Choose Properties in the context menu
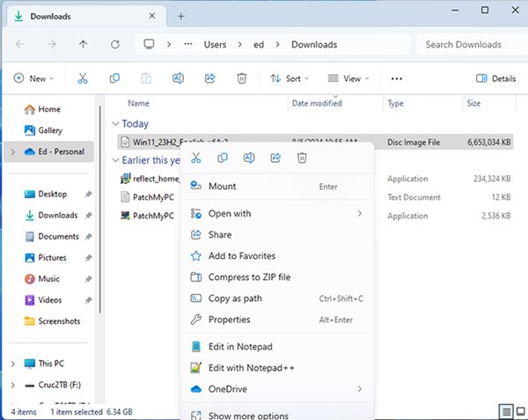This screenshot has width=528, height=420. 229,320
